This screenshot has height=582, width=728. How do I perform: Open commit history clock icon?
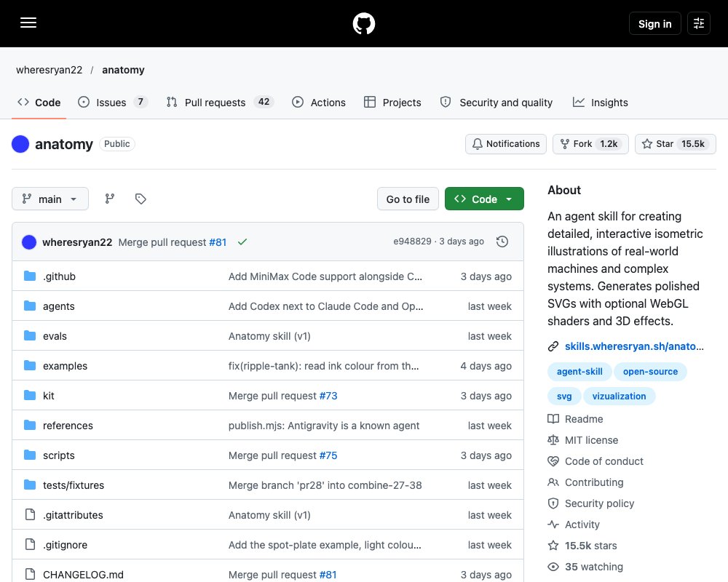pos(502,242)
